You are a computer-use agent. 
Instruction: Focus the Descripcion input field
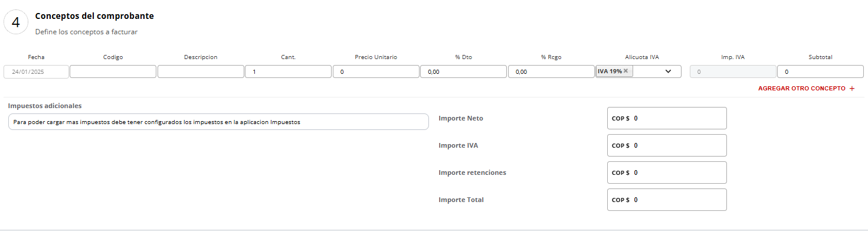pyautogui.click(x=201, y=71)
